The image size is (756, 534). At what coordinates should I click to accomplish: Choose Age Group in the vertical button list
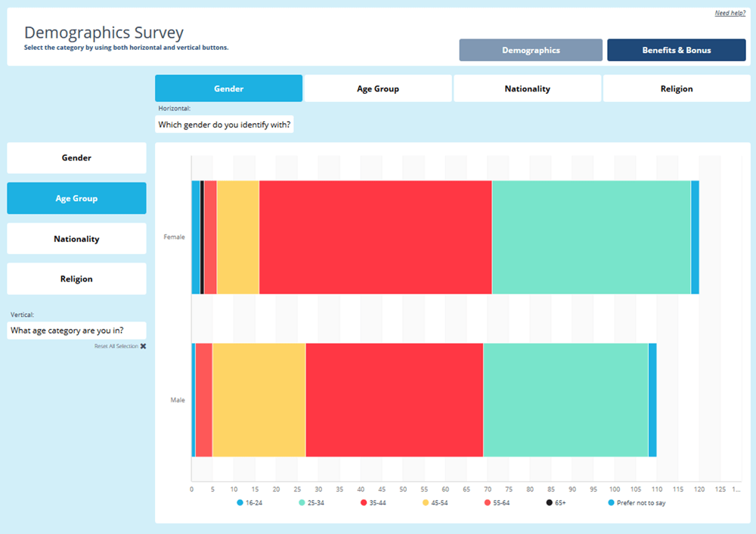[x=76, y=198]
